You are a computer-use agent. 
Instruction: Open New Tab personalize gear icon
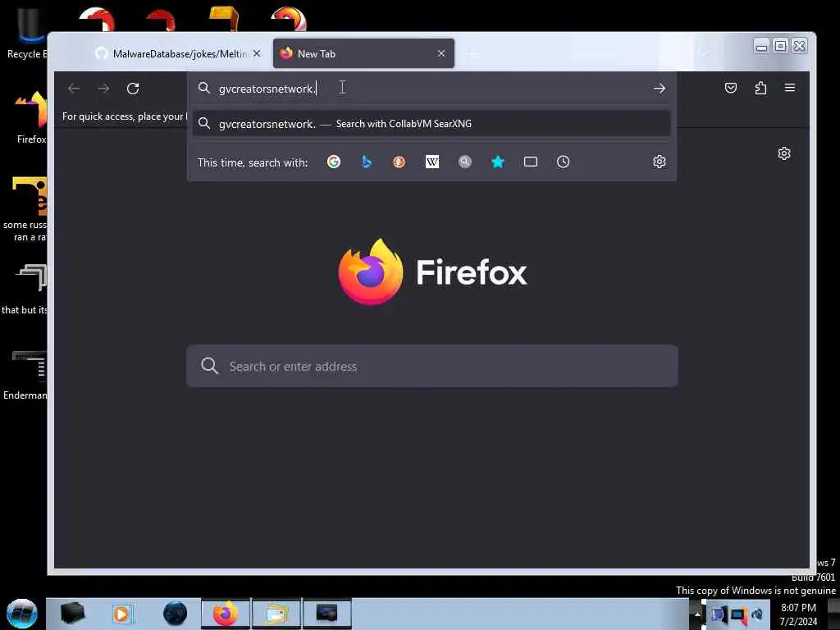783,153
